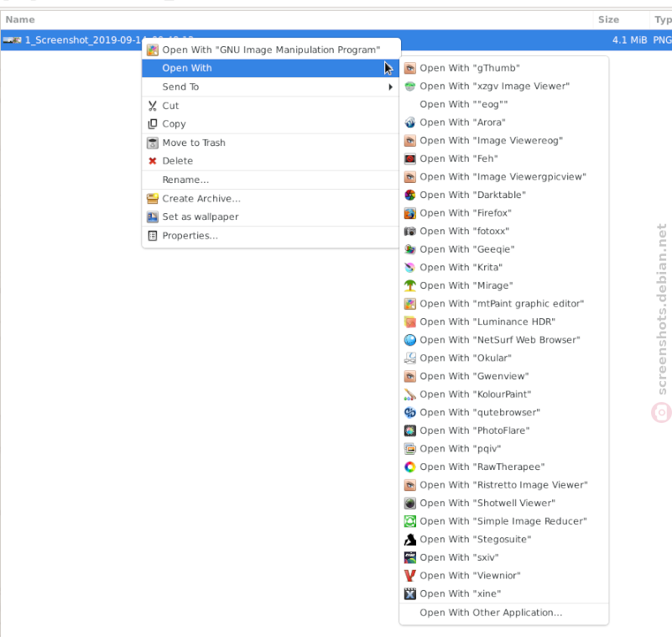This screenshot has width=672, height=637.
Task: Click the NetSurf globe icon
Action: point(409,340)
